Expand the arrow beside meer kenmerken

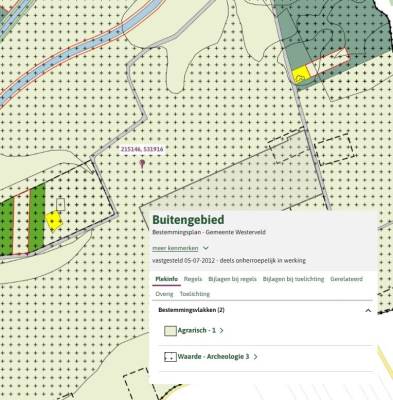tap(206, 248)
